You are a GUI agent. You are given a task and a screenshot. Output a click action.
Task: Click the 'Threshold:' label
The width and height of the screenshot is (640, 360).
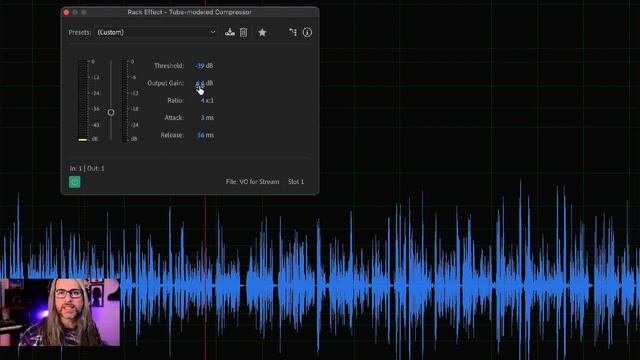169,66
